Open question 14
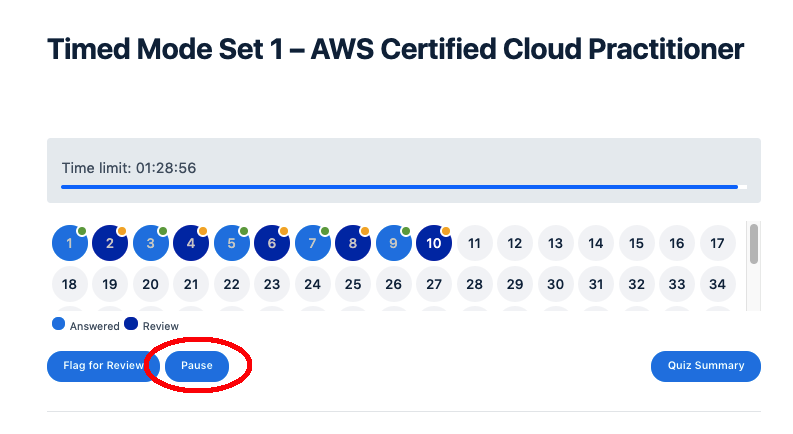The height and width of the screenshot is (434, 793). [596, 243]
